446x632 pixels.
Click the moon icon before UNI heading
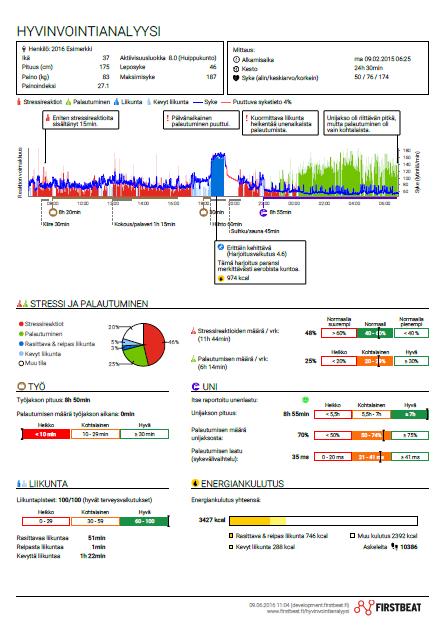195,386
